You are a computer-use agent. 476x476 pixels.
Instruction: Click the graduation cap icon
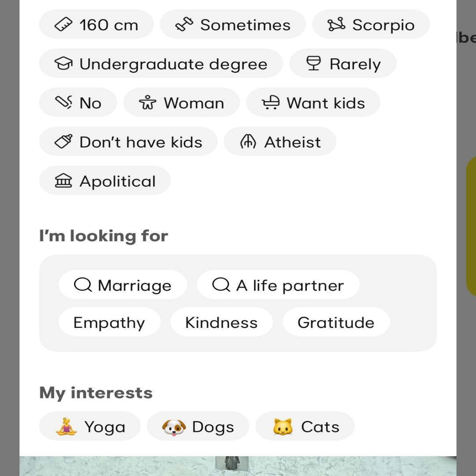(63, 64)
